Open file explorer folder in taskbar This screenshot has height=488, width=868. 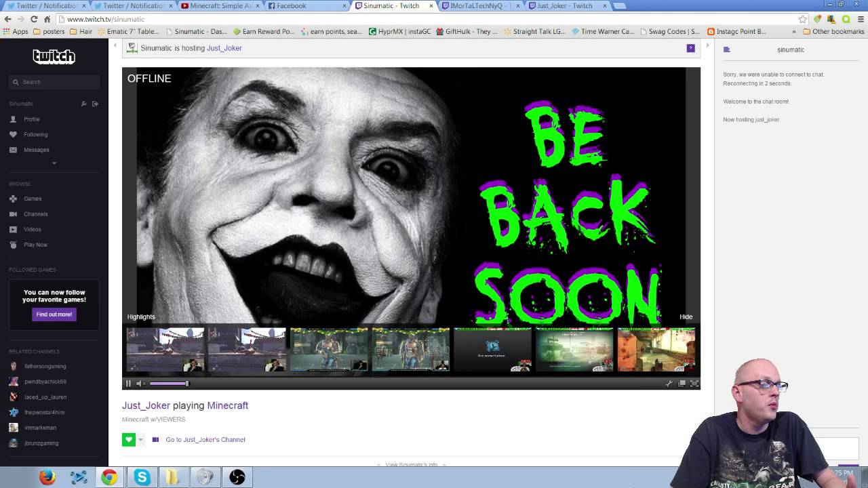173,477
